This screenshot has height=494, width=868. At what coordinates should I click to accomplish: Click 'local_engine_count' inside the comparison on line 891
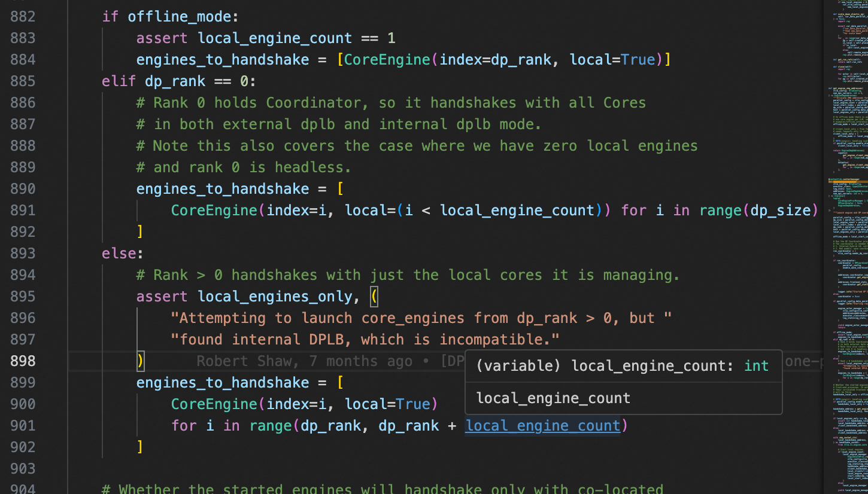(517, 210)
